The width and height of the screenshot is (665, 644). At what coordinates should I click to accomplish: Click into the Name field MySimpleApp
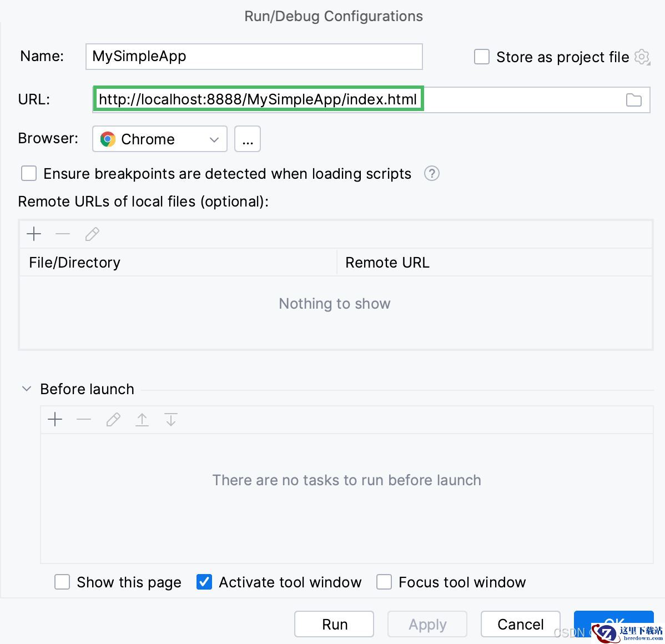pyautogui.click(x=254, y=57)
